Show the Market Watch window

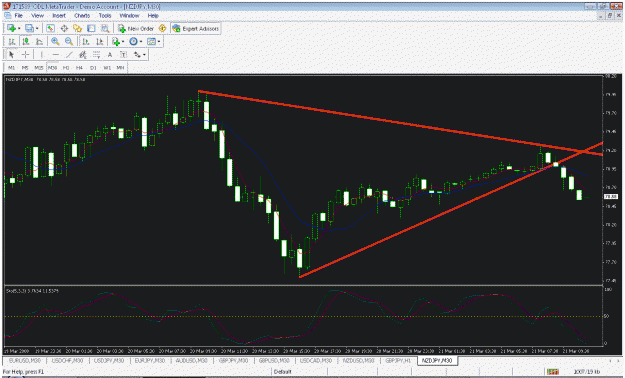coord(50,28)
